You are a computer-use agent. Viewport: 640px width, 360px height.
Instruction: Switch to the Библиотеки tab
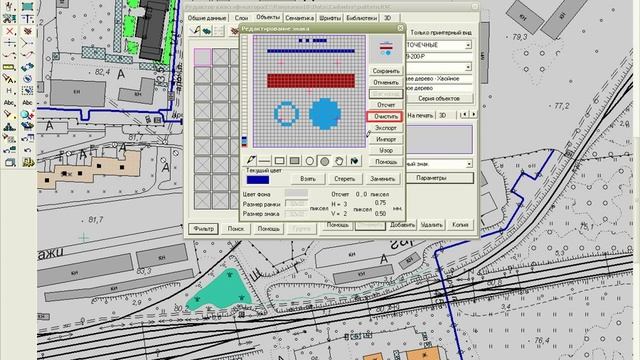click(361, 18)
